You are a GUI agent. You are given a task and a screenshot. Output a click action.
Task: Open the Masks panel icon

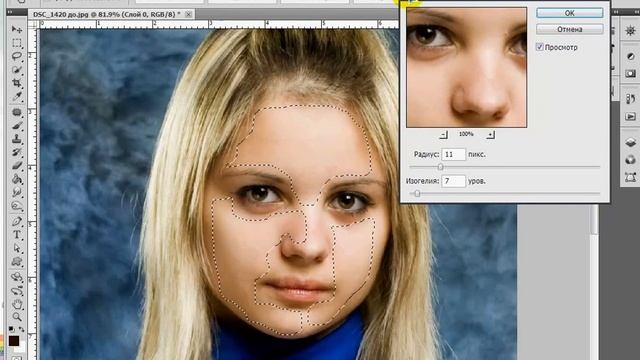(x=630, y=73)
